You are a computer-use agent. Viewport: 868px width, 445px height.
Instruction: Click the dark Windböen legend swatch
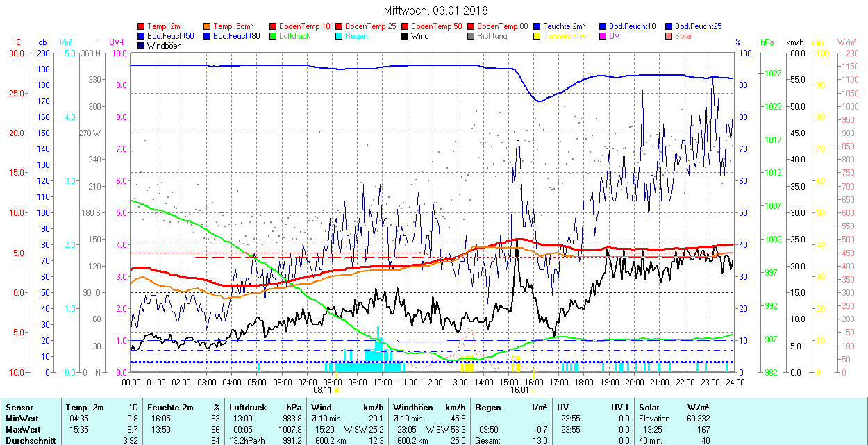coord(142,46)
